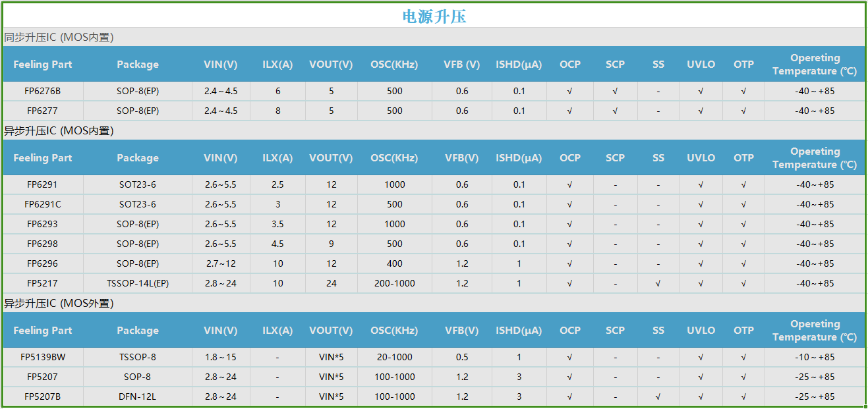Click the 电源升压 title heading
This screenshot has width=868, height=409.
[x=434, y=16]
